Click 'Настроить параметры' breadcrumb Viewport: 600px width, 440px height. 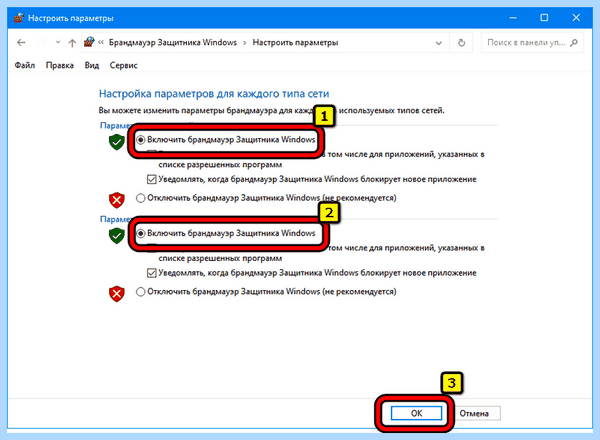pyautogui.click(x=295, y=42)
